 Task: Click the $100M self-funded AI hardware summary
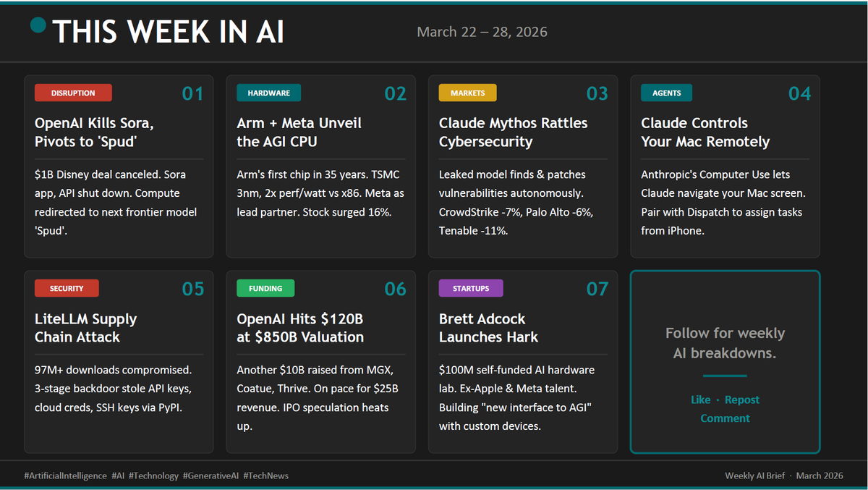516,398
